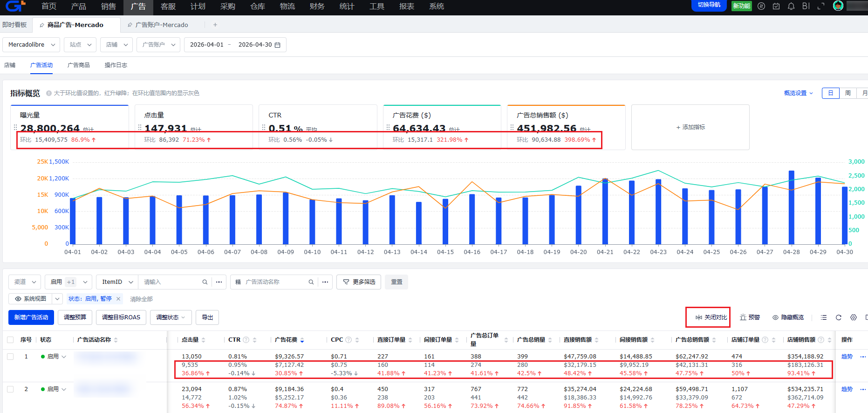Image resolution: width=868 pixels, height=413 pixels.
Task: Open the notification bell icon
Action: click(x=791, y=6)
